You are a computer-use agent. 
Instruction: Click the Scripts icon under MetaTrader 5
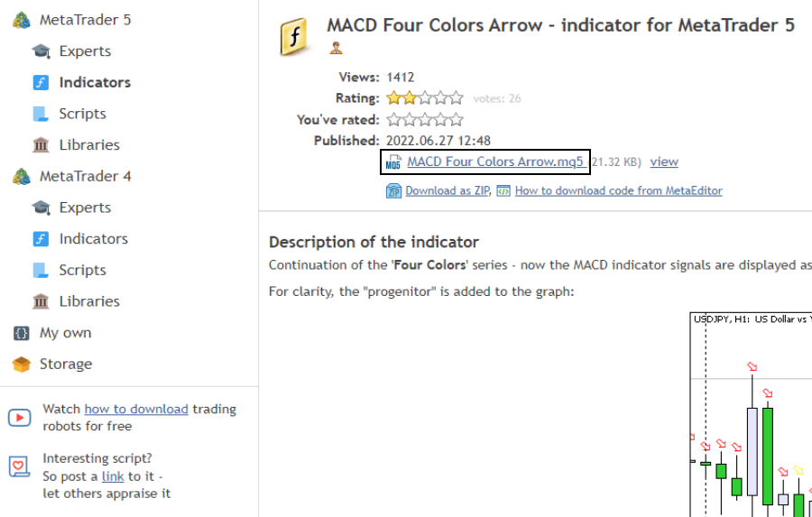(x=41, y=114)
